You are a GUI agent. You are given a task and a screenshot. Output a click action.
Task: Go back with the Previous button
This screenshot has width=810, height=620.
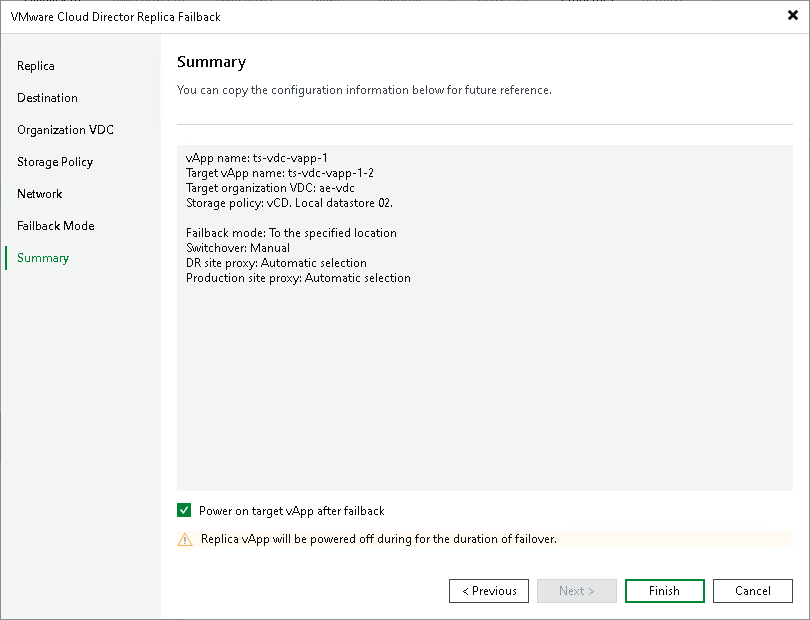click(489, 591)
